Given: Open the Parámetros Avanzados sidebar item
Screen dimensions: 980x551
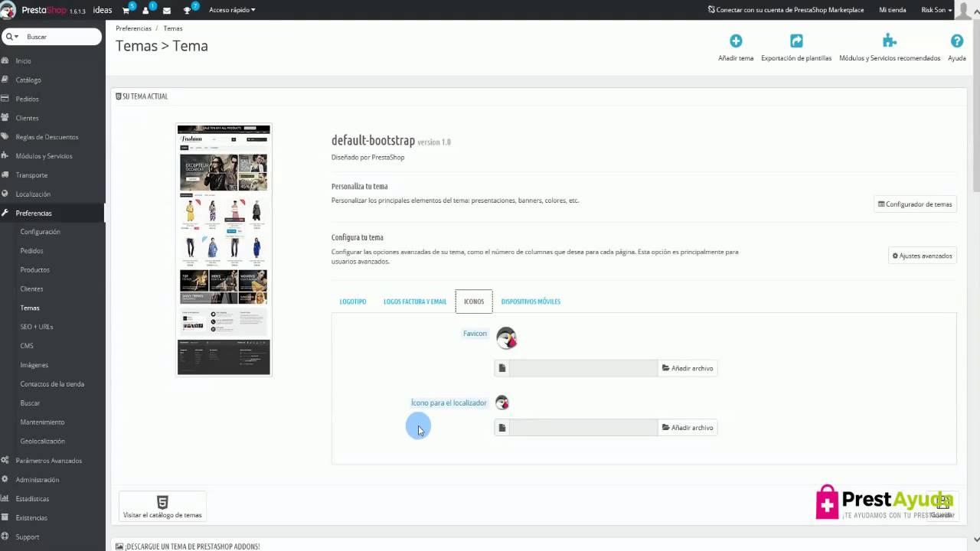Looking at the screenshot, I should coord(48,461).
